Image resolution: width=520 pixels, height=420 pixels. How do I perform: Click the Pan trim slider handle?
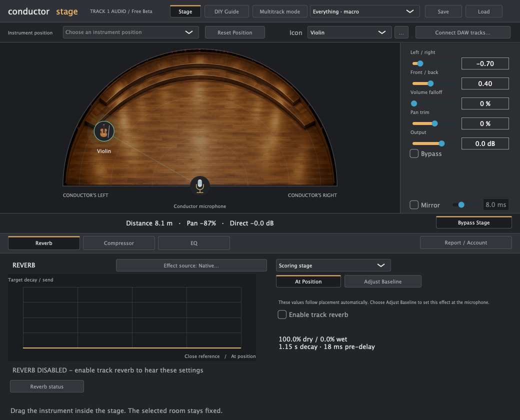(435, 123)
